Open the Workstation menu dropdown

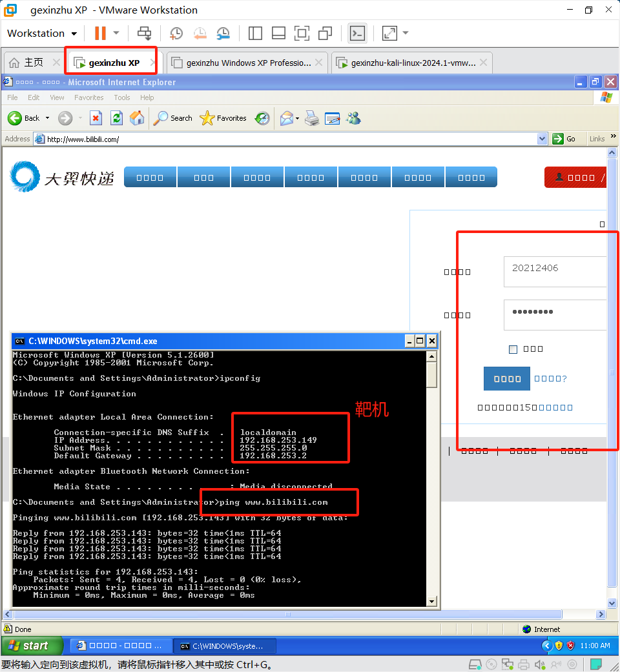point(42,33)
